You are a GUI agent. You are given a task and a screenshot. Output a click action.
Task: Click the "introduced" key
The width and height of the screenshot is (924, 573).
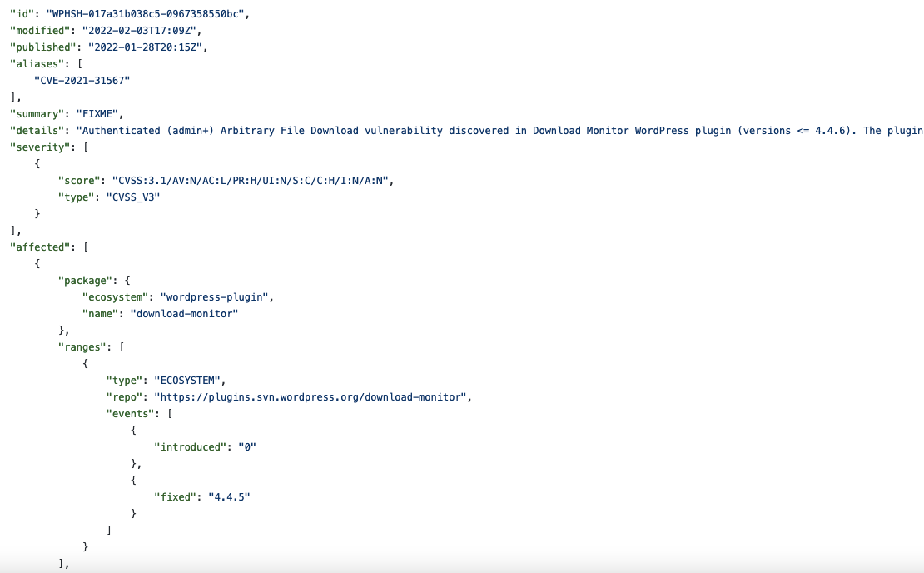[x=191, y=447]
